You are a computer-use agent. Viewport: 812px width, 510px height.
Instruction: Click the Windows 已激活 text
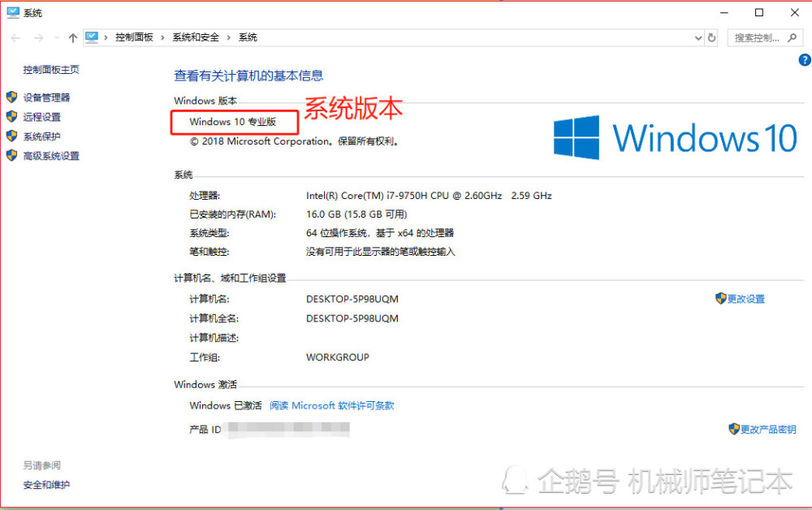pyautogui.click(x=226, y=405)
